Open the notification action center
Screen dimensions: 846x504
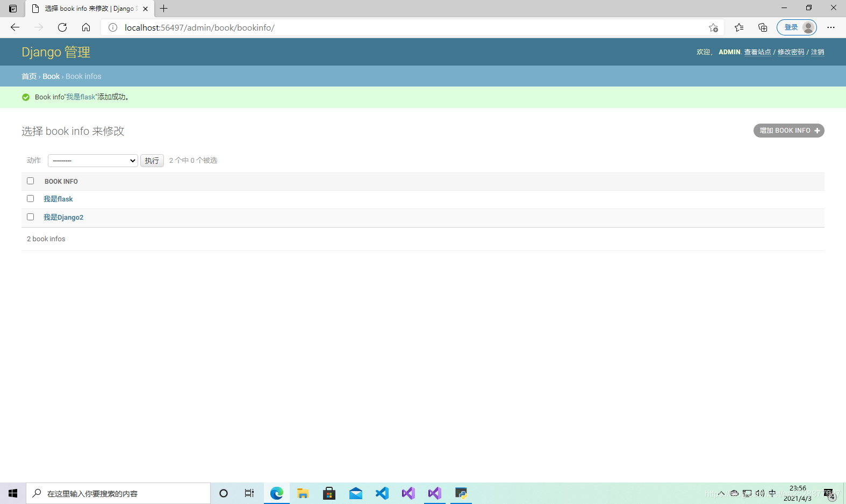pos(829,493)
